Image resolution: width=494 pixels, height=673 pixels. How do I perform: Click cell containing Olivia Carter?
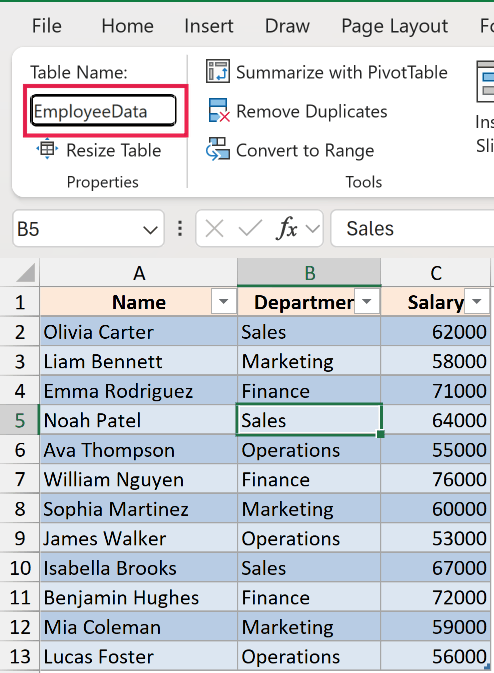(138, 331)
